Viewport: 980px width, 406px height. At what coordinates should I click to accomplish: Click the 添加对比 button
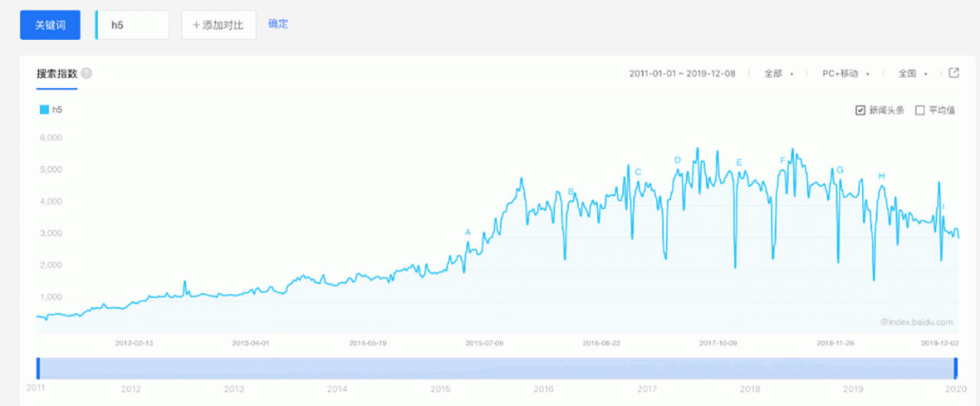(x=218, y=25)
